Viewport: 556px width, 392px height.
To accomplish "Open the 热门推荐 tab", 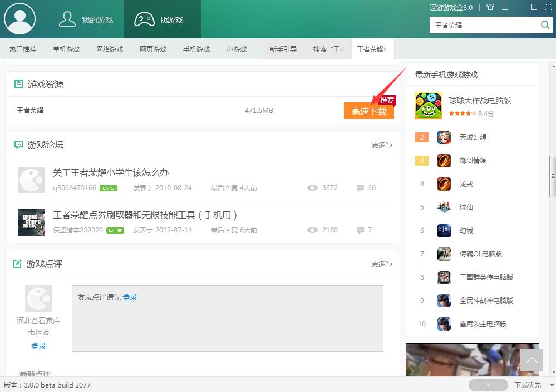I will pyautogui.click(x=23, y=49).
